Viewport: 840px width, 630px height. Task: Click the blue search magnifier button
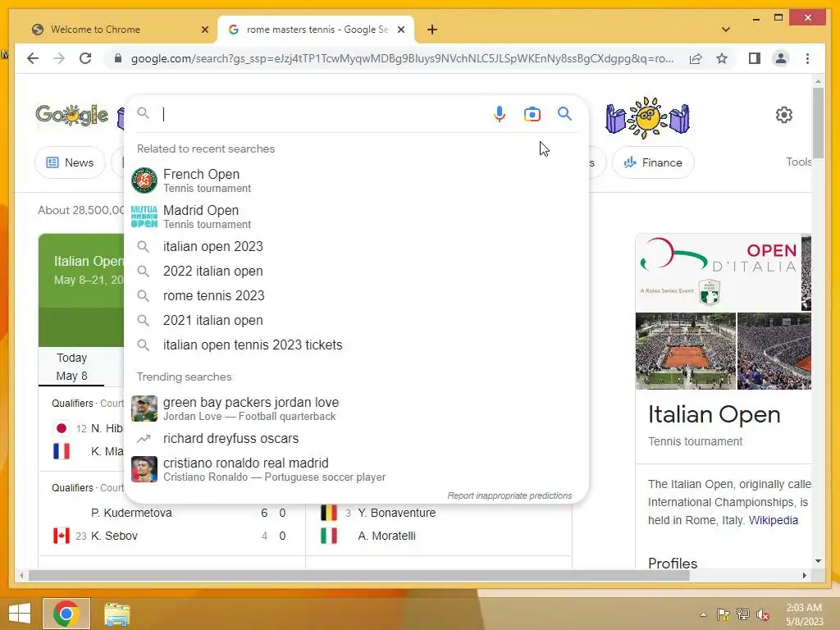coord(564,113)
